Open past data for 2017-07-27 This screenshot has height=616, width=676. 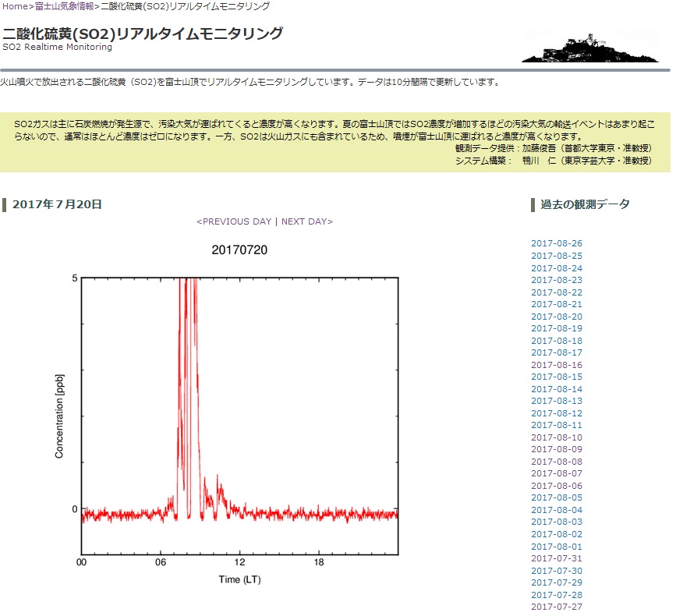(557, 607)
